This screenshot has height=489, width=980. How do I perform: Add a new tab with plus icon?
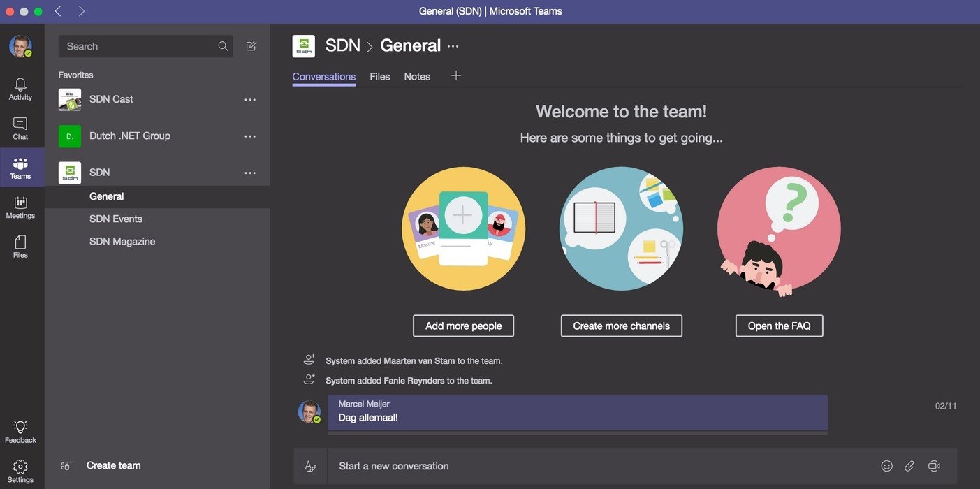tap(456, 75)
